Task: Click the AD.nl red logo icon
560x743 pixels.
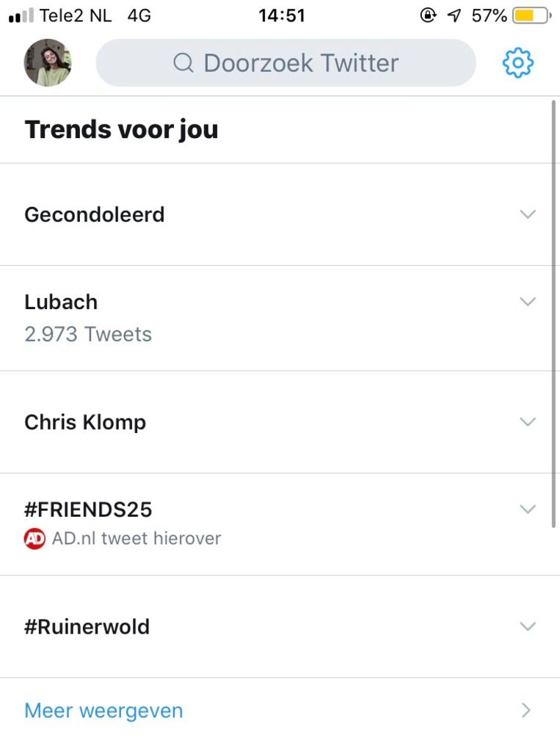Action: click(34, 538)
